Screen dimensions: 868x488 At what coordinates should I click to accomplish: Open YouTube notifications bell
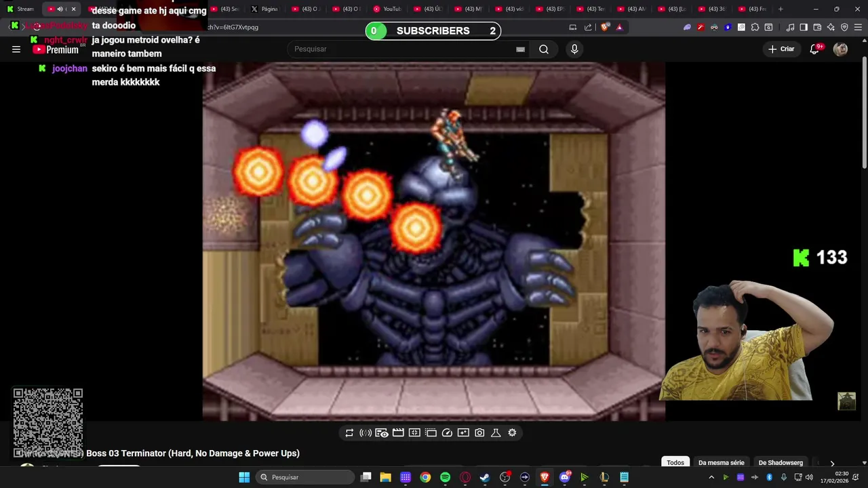tap(814, 49)
